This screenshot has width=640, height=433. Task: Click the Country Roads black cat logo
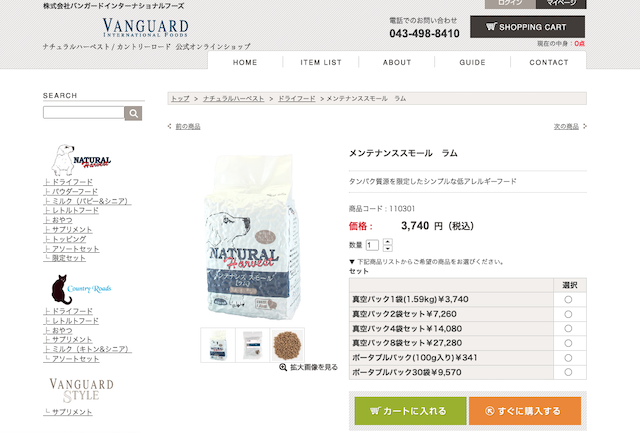[x=81, y=289]
